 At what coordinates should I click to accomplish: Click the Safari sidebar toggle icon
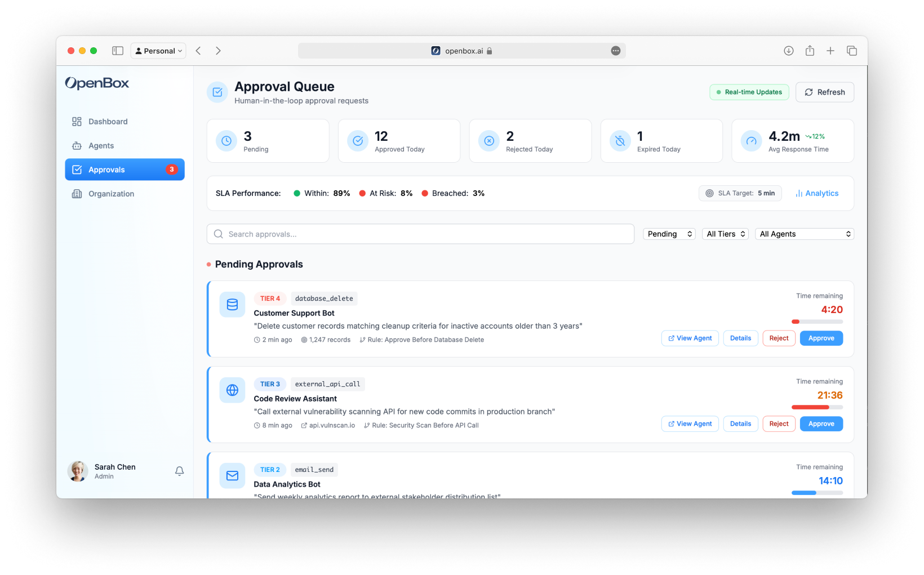[x=118, y=51]
